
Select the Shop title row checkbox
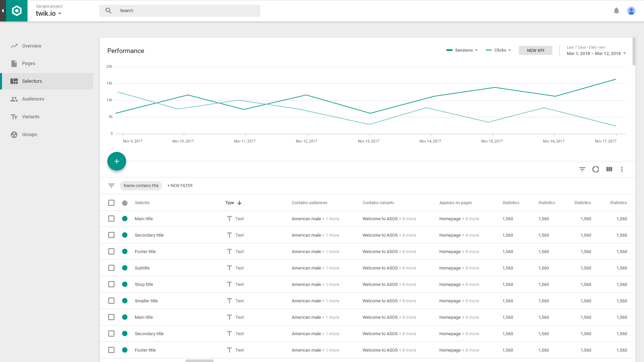[x=111, y=284]
